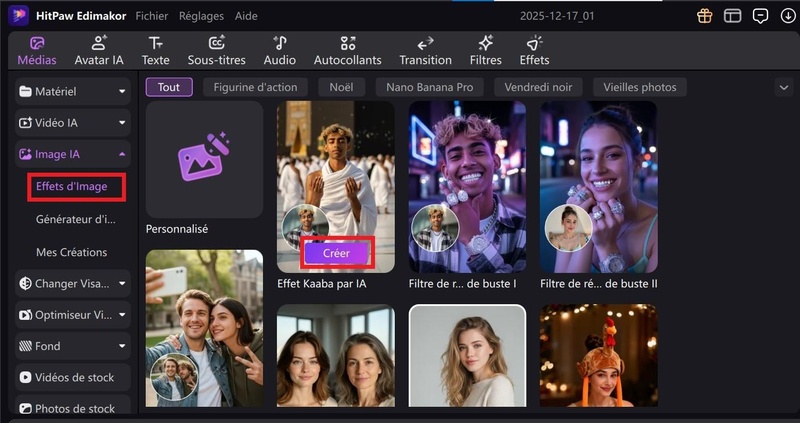The image size is (800, 423).
Task: Click the Effet Kaaba par IA label
Action: [x=322, y=284]
